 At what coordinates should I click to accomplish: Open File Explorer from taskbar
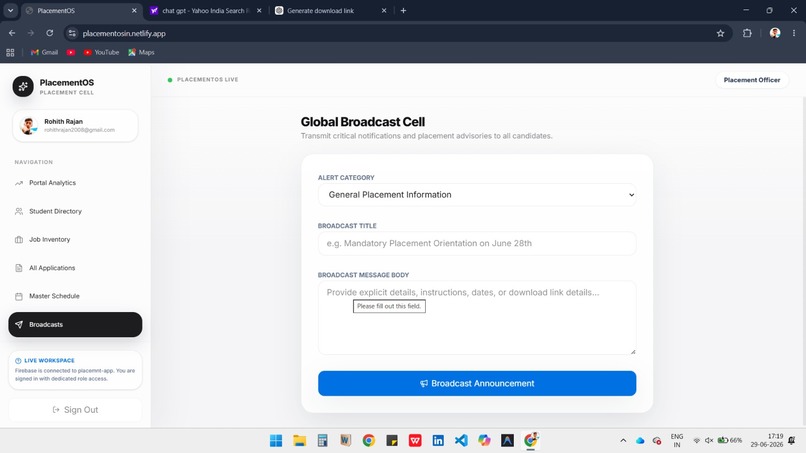[x=299, y=440]
